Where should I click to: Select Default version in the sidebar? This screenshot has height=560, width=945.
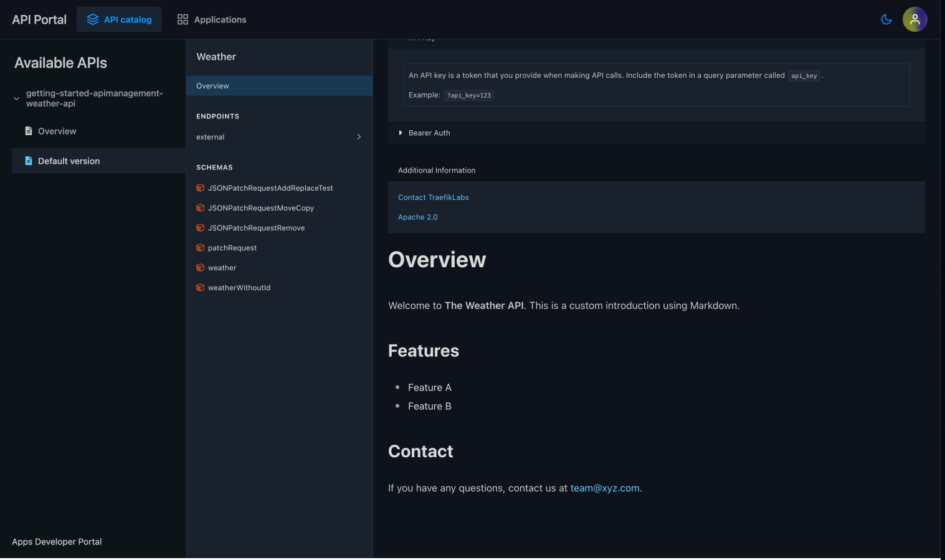(x=69, y=160)
